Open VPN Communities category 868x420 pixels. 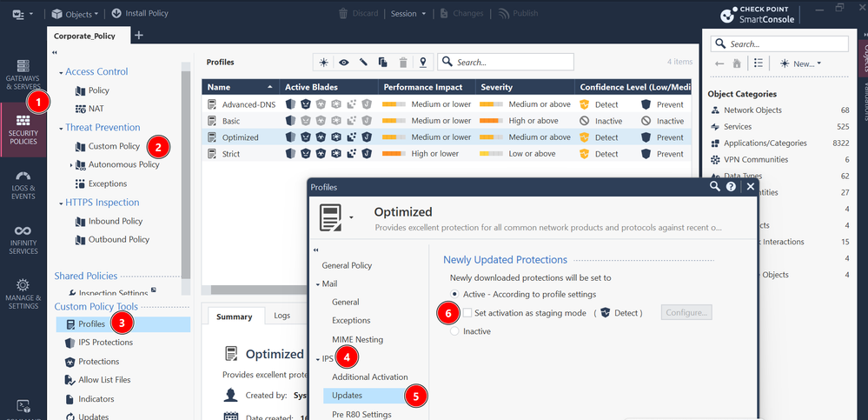(756, 160)
